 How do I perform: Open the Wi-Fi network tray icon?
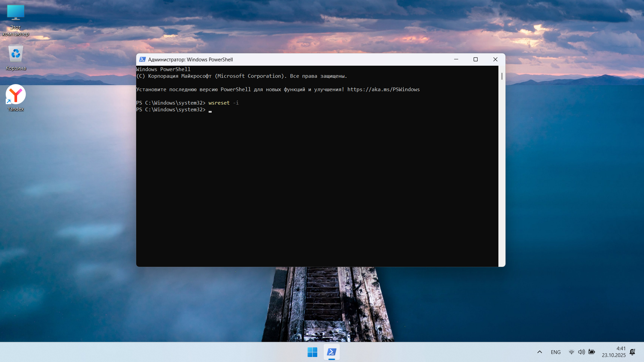pos(571,352)
